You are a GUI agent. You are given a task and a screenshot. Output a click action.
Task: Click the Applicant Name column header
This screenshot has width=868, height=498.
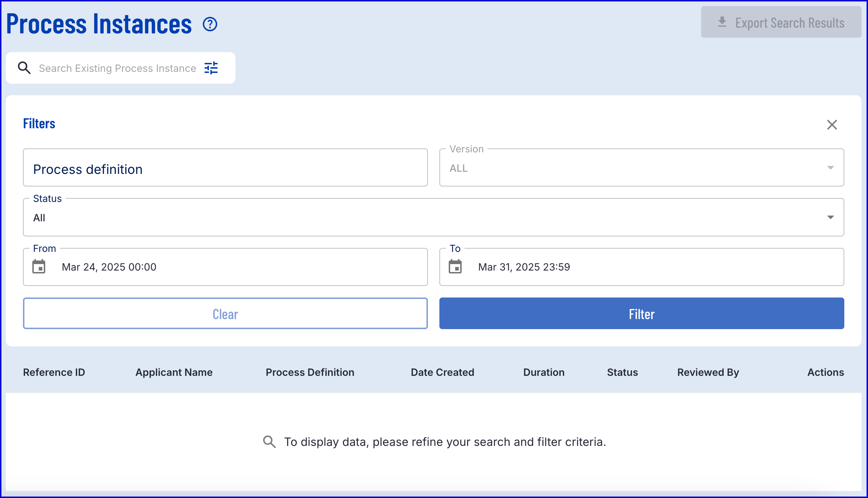tap(174, 372)
